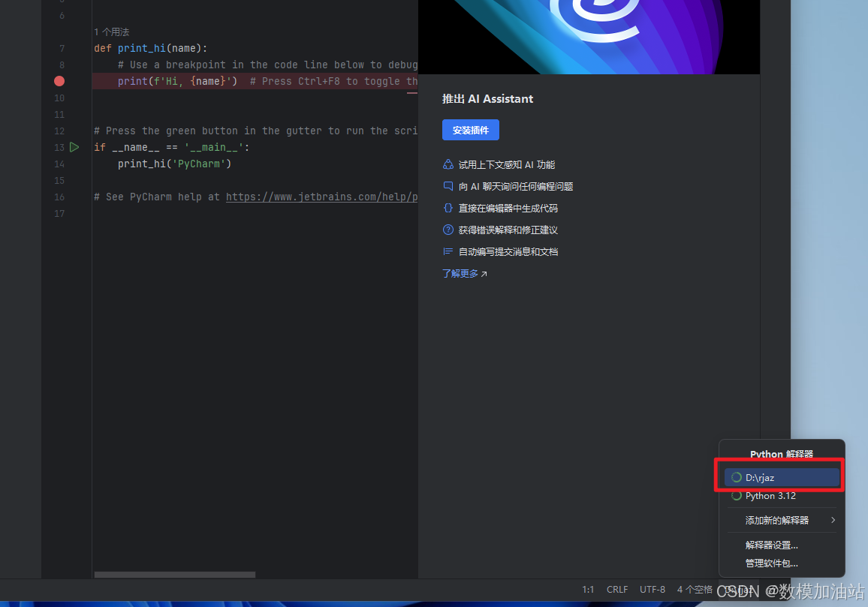Choose Python 3.12 from interpreter list
868x607 pixels.
pyautogui.click(x=770, y=496)
